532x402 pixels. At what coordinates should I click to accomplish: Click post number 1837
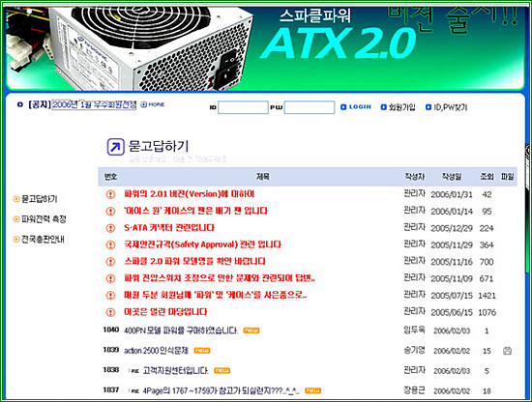point(111,389)
